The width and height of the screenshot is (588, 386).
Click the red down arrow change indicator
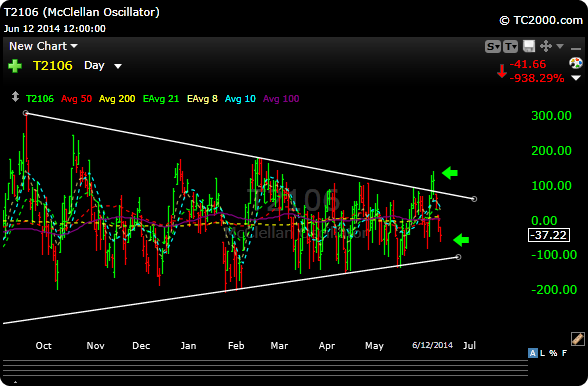502,71
